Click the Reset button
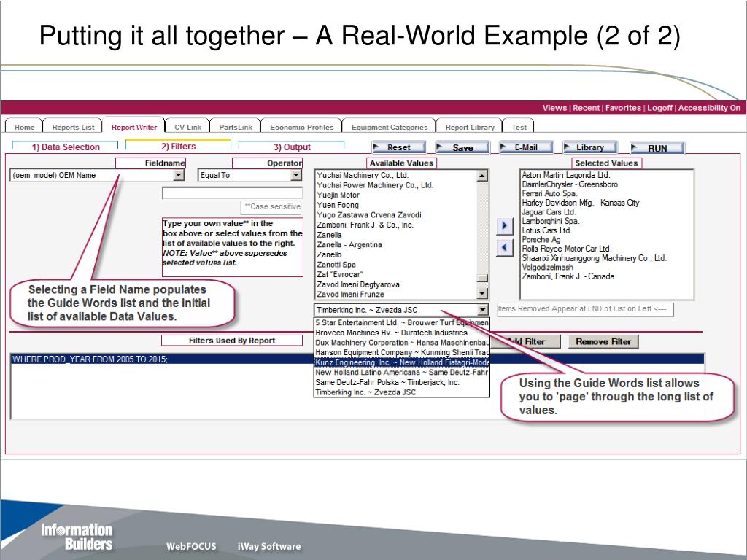The height and width of the screenshot is (560, 747). [x=399, y=147]
